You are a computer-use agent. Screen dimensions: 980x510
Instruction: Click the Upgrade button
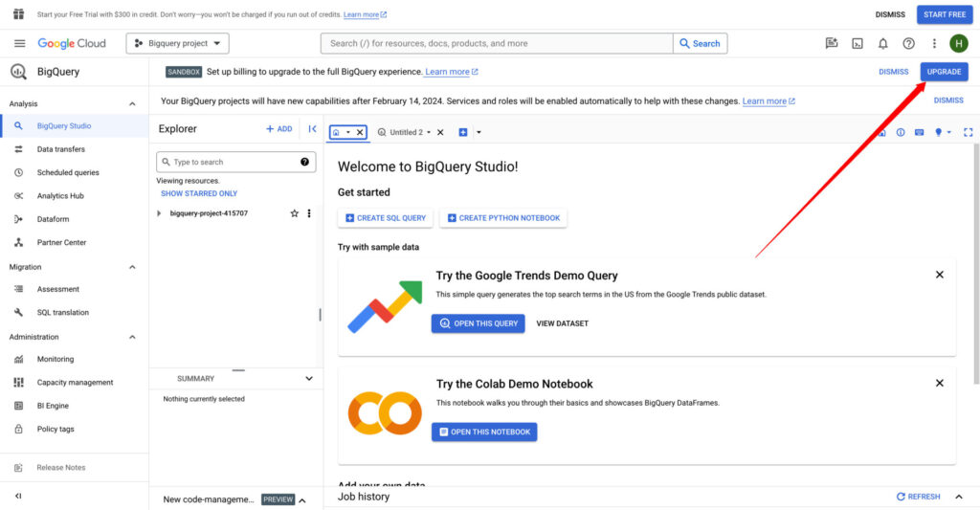(944, 72)
